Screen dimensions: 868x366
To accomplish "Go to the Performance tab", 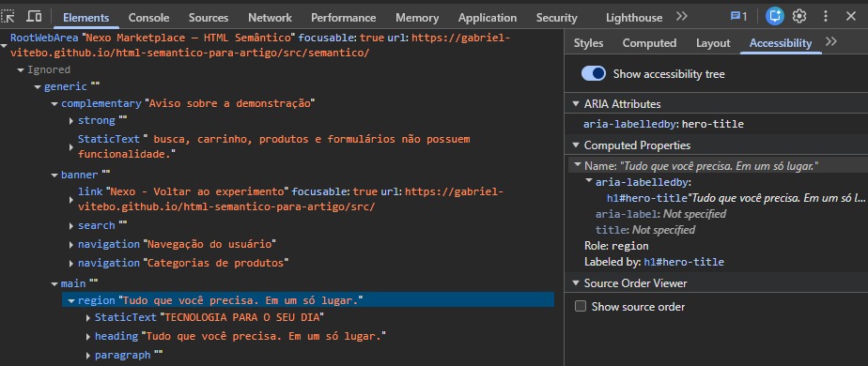I will pyautogui.click(x=343, y=18).
